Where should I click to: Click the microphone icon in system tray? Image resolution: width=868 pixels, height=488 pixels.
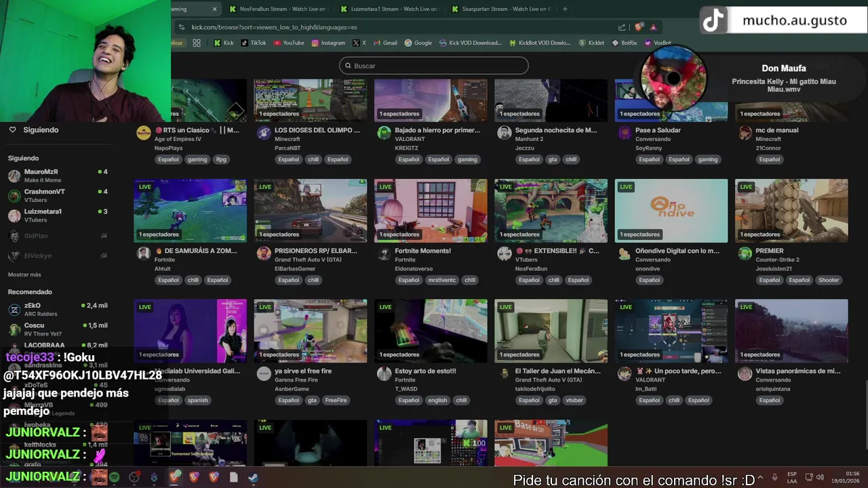[774, 477]
